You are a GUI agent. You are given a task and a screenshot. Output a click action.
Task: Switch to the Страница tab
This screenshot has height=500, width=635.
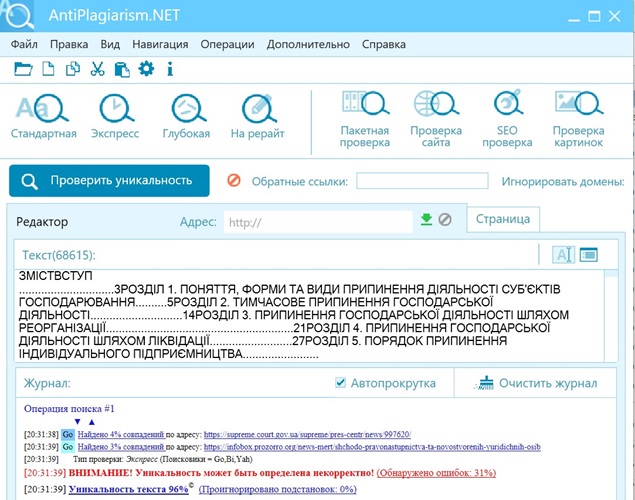[503, 219]
